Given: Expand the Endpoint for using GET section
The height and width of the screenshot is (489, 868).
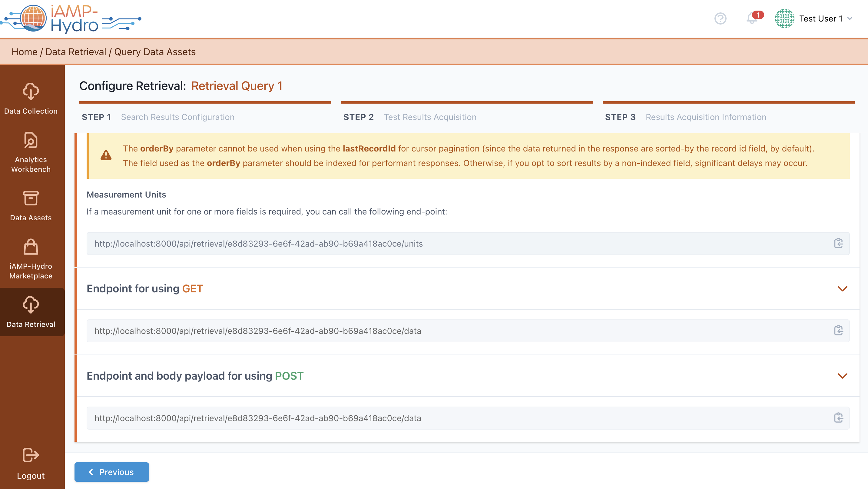Looking at the screenshot, I should pos(842,289).
